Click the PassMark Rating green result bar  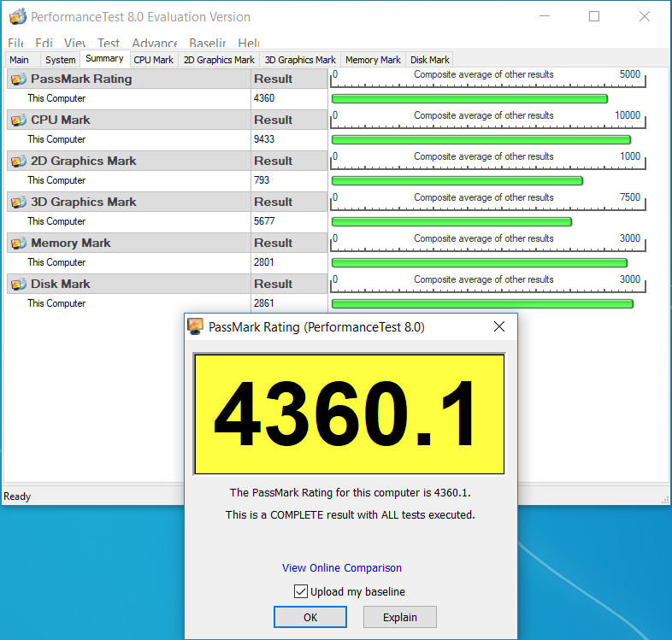point(469,99)
